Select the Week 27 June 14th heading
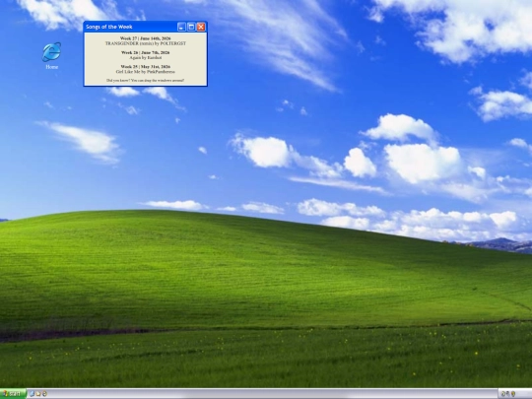The width and height of the screenshot is (532, 399). click(146, 38)
